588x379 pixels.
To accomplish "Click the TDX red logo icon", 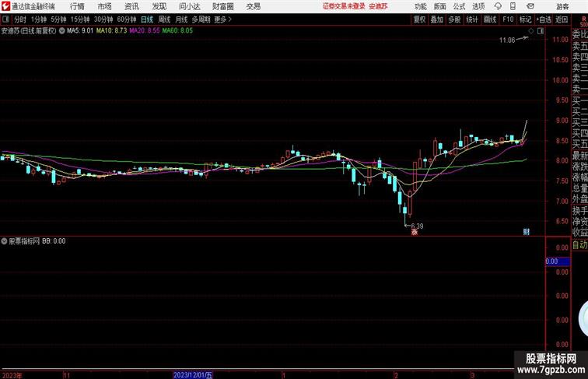I will point(5,6).
